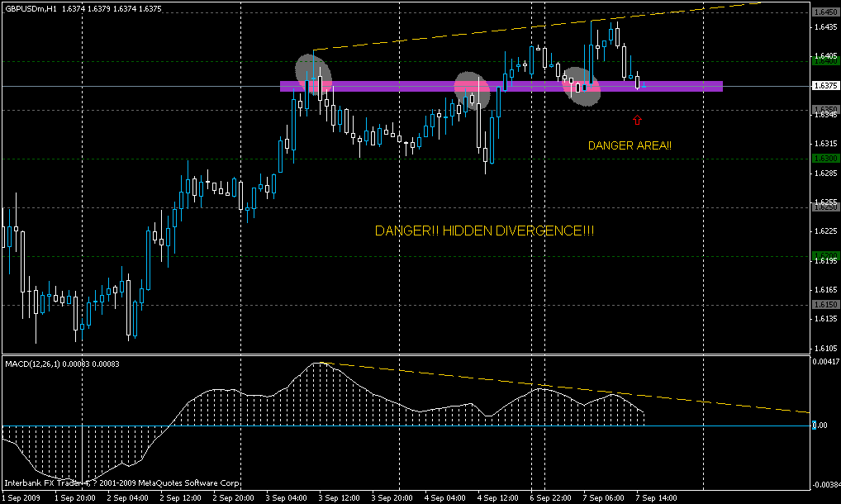Click the GBPUSDm,H1 chart title

click(31, 8)
